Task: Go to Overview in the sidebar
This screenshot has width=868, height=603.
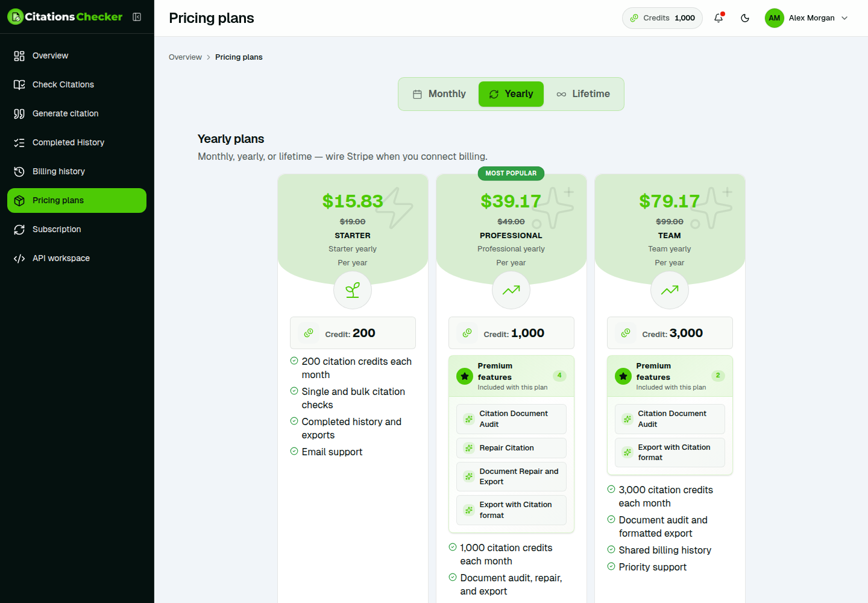Action: pos(77,55)
